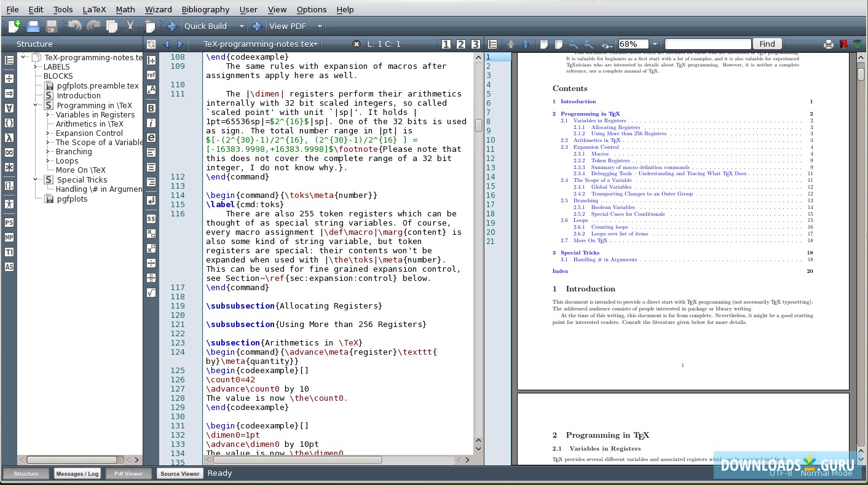This screenshot has width=868, height=485.
Task: Open the Math menu
Action: coord(125,9)
